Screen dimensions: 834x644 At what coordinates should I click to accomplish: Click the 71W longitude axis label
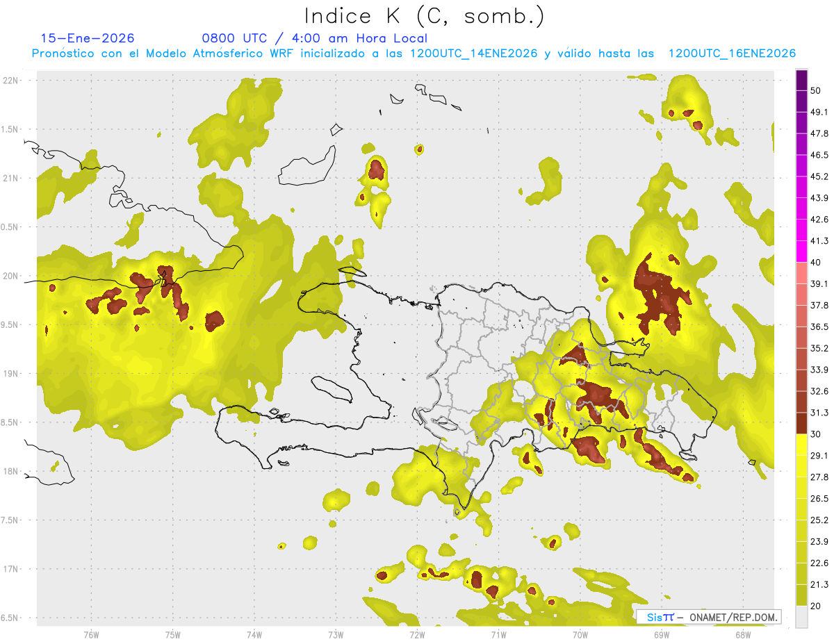pyautogui.click(x=498, y=634)
